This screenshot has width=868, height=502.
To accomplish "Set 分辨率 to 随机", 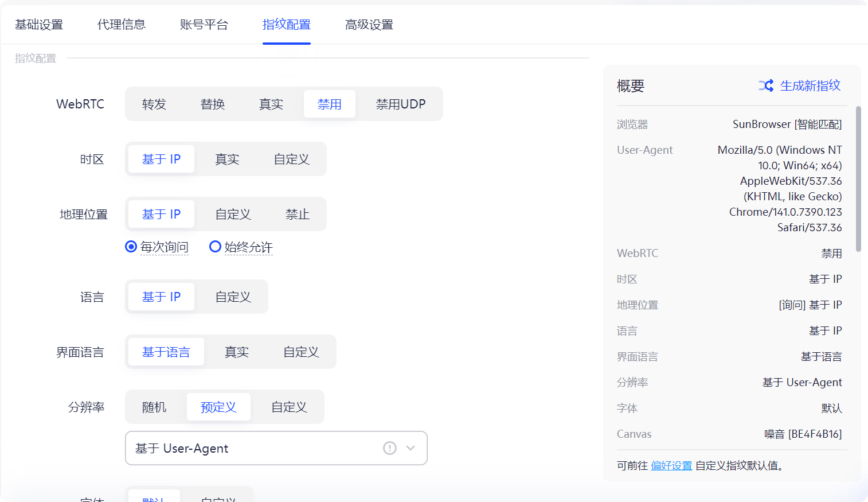I will click(x=154, y=406).
